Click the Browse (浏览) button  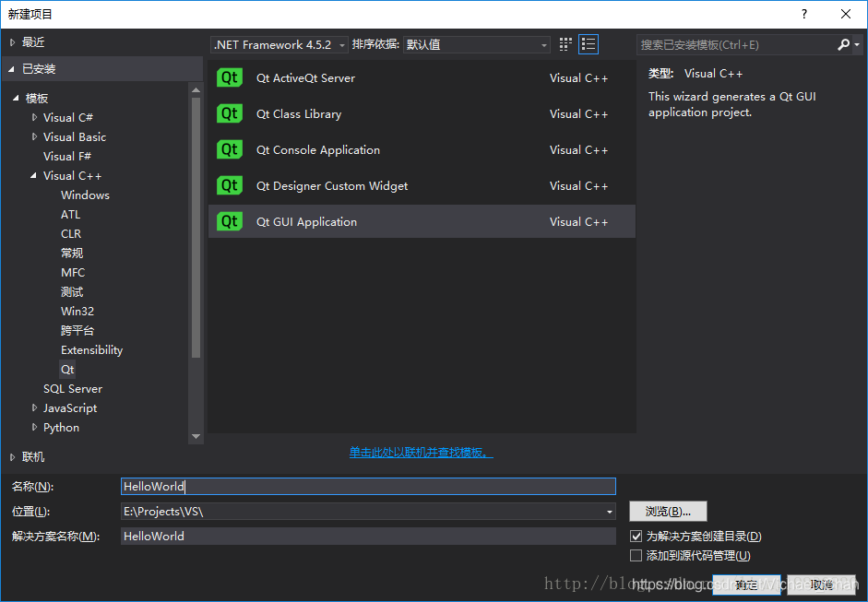pos(668,512)
